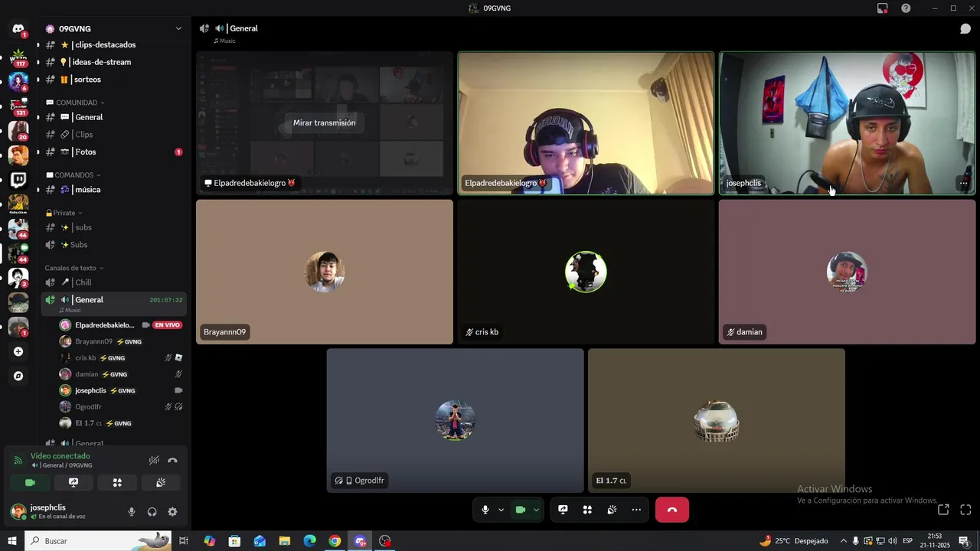
Task: Disconnect using the red hang-up button
Action: click(x=672, y=510)
